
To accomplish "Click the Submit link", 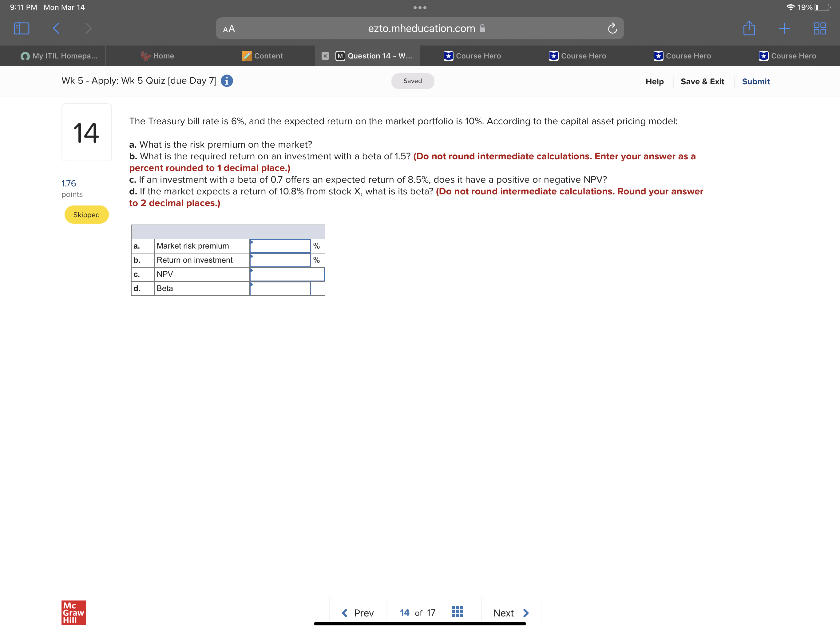I will click(x=755, y=81).
